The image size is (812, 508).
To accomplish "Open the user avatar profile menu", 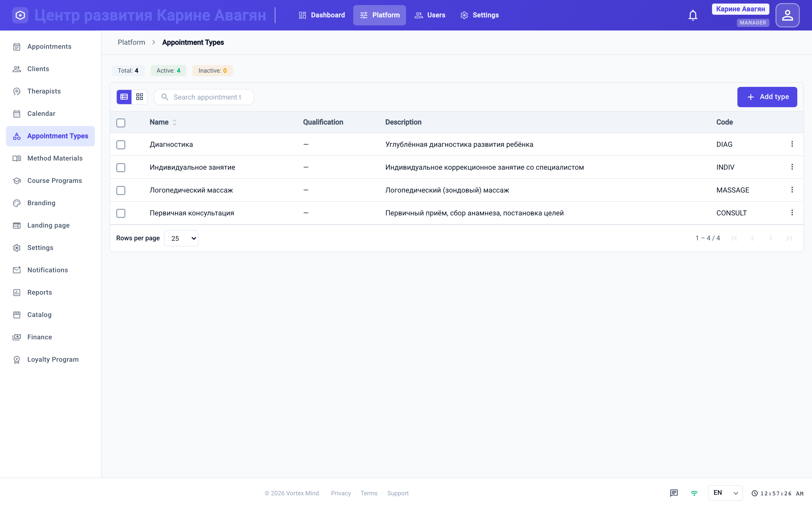I will [x=787, y=15].
